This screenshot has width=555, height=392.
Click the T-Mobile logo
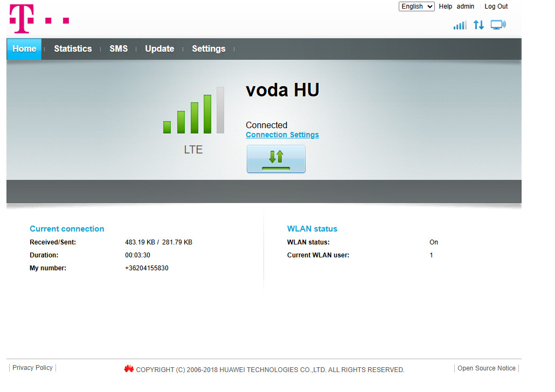[x=39, y=19]
